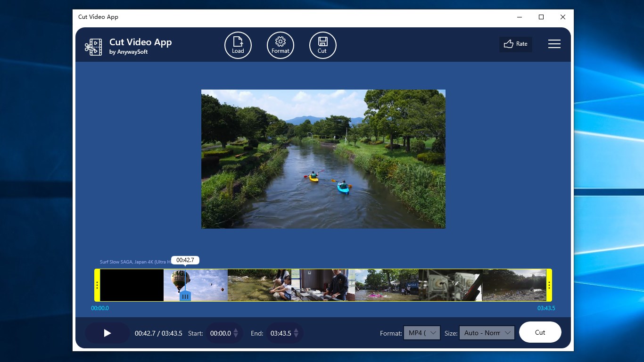
Task: Increase the Start time using its up arrow
Action: [237, 330]
